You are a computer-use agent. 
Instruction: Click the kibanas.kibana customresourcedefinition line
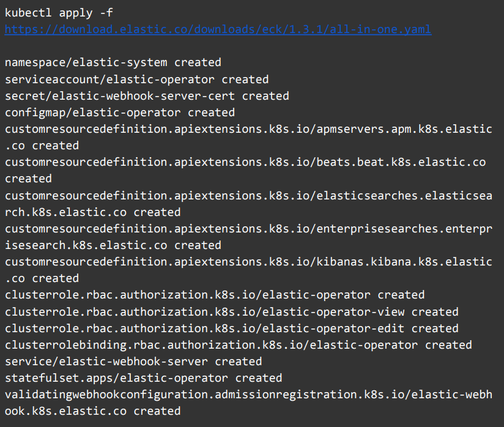coord(248,262)
